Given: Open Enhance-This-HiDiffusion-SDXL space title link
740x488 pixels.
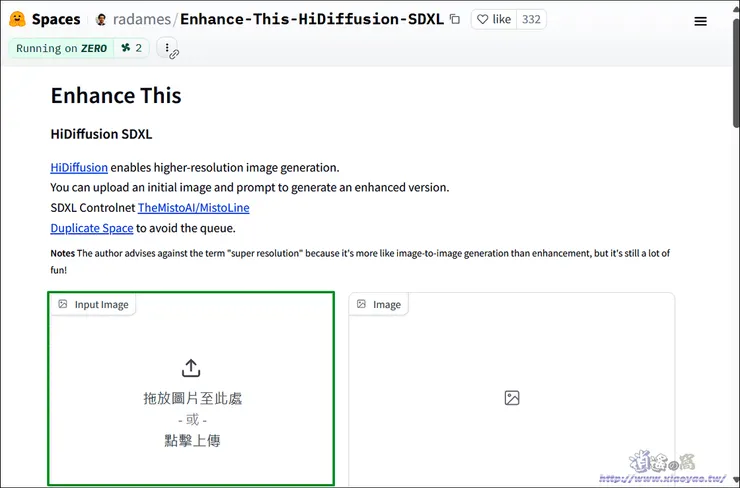Looking at the screenshot, I should pos(312,19).
